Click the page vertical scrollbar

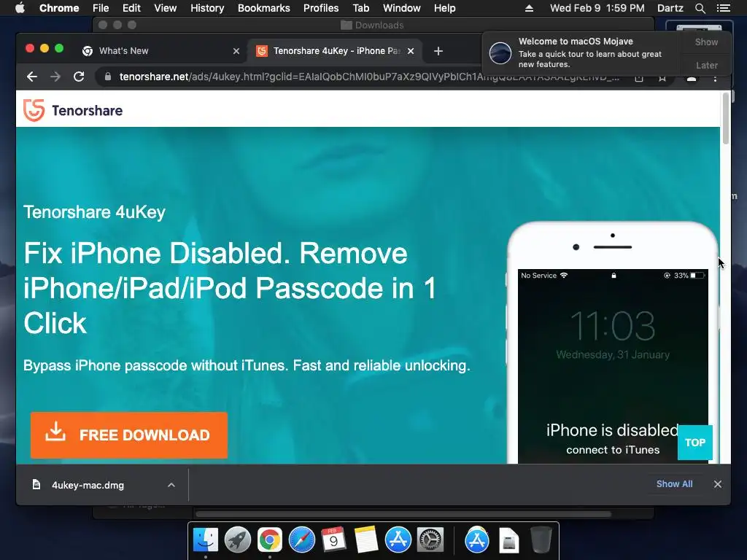726,119
